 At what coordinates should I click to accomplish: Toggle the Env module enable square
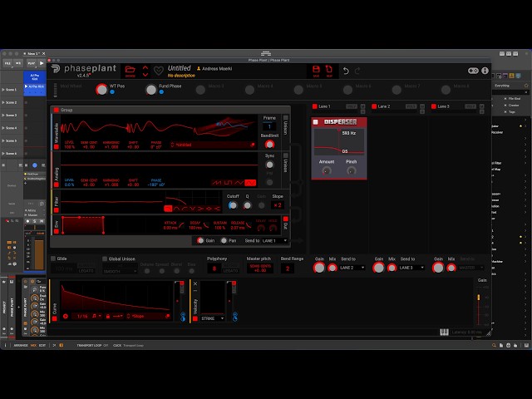[57, 231]
